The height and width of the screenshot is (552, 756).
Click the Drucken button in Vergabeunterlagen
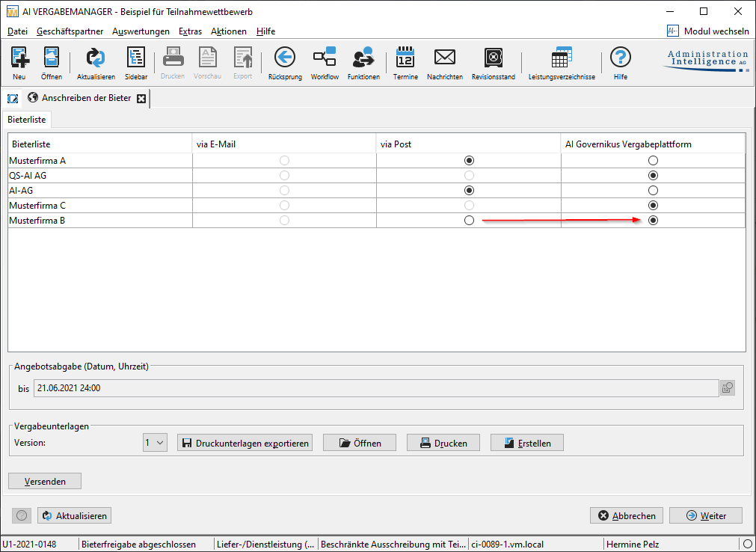click(443, 443)
